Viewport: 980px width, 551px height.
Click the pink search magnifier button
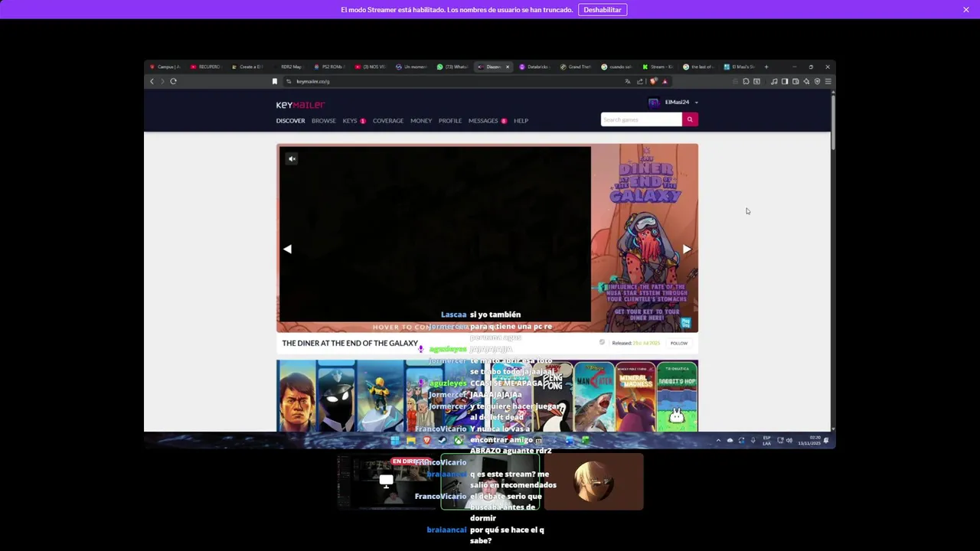[690, 119]
